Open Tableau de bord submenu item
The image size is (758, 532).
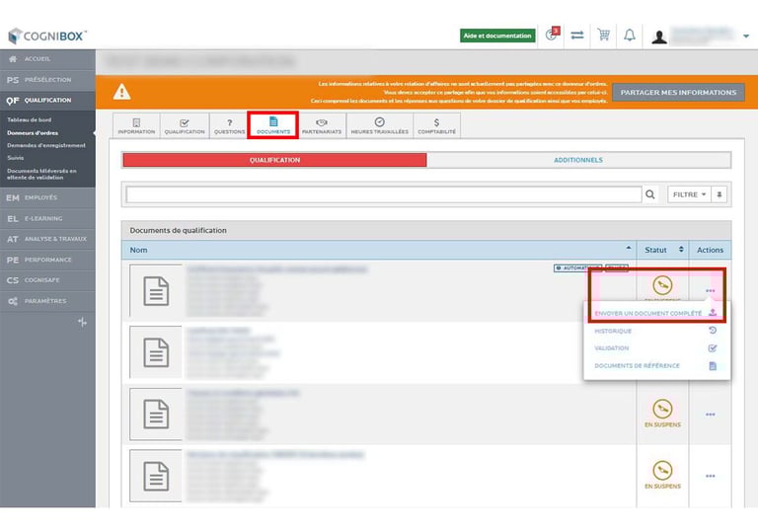pyautogui.click(x=29, y=119)
